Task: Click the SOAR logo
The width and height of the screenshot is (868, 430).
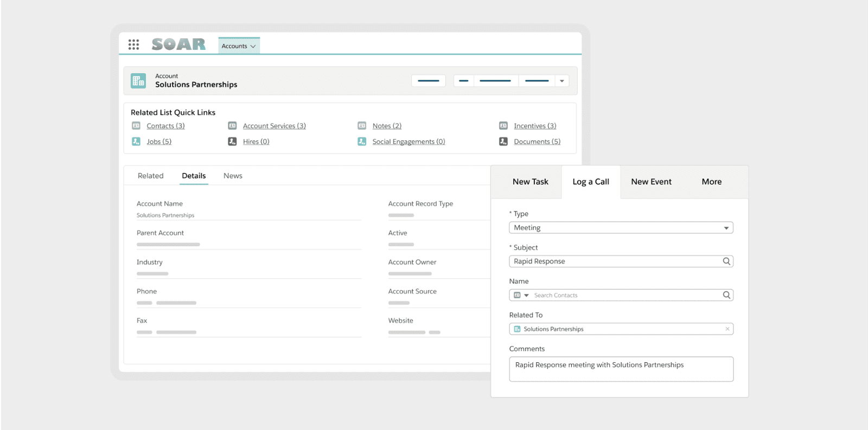Action: [178, 44]
